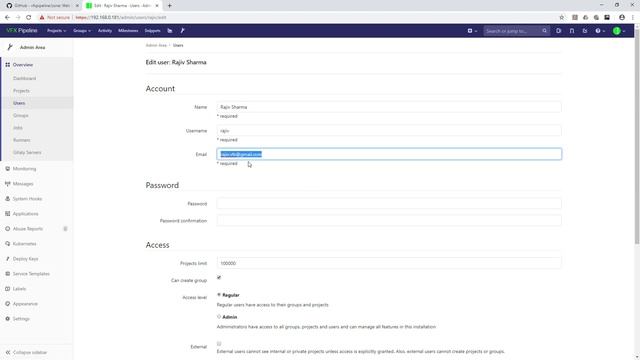Image resolution: width=640 pixels, height=360 pixels.
Task: Click the browser reload button
Action: click(x=29, y=18)
